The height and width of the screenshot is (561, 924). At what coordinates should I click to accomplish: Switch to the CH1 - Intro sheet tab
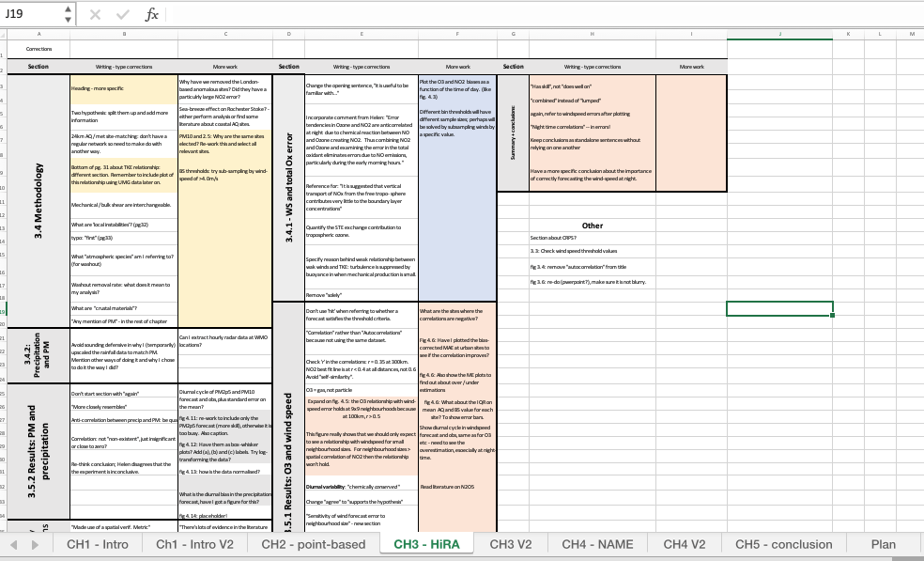pos(97,544)
